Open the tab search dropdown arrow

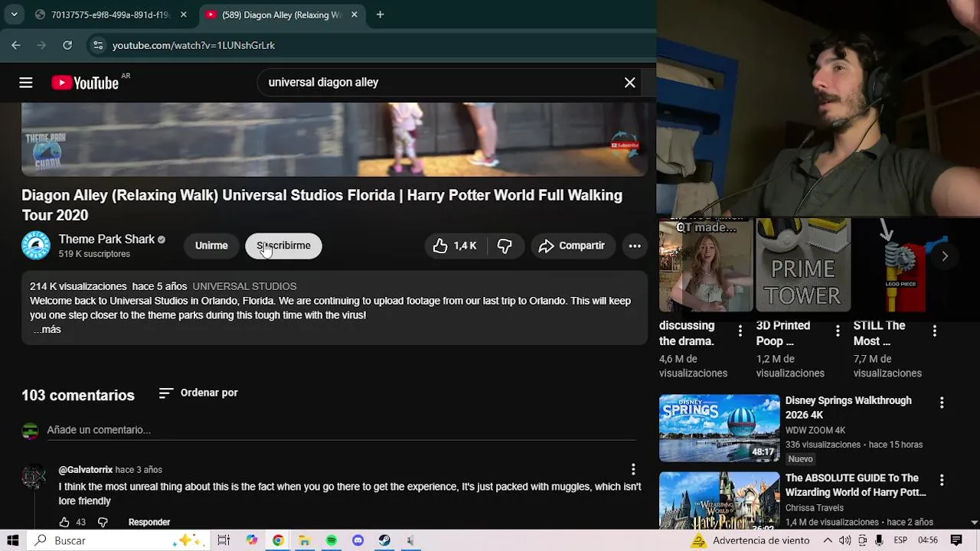point(14,15)
